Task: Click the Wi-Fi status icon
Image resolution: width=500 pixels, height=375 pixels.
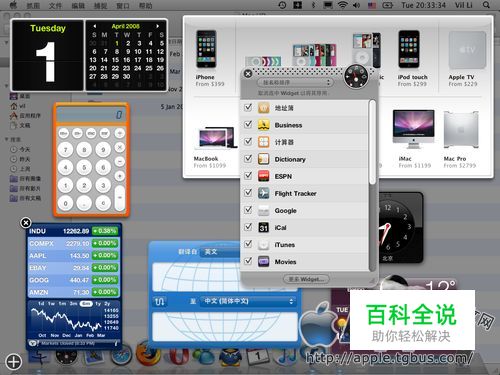Action: (x=342, y=5)
